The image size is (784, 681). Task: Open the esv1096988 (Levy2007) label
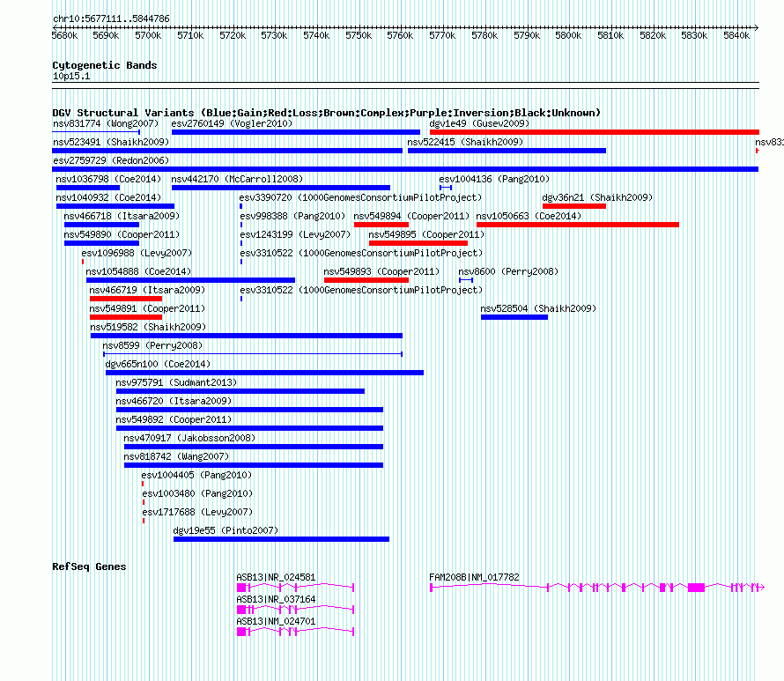[137, 253]
